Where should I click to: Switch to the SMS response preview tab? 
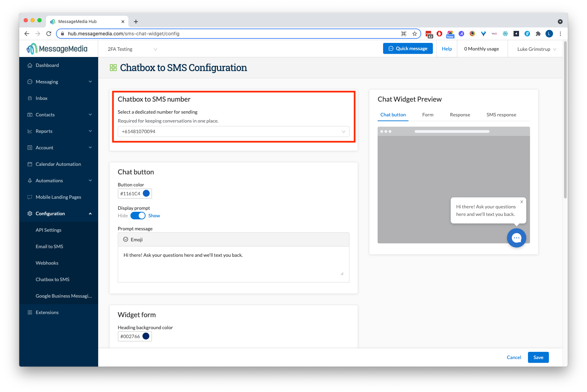[x=501, y=115]
